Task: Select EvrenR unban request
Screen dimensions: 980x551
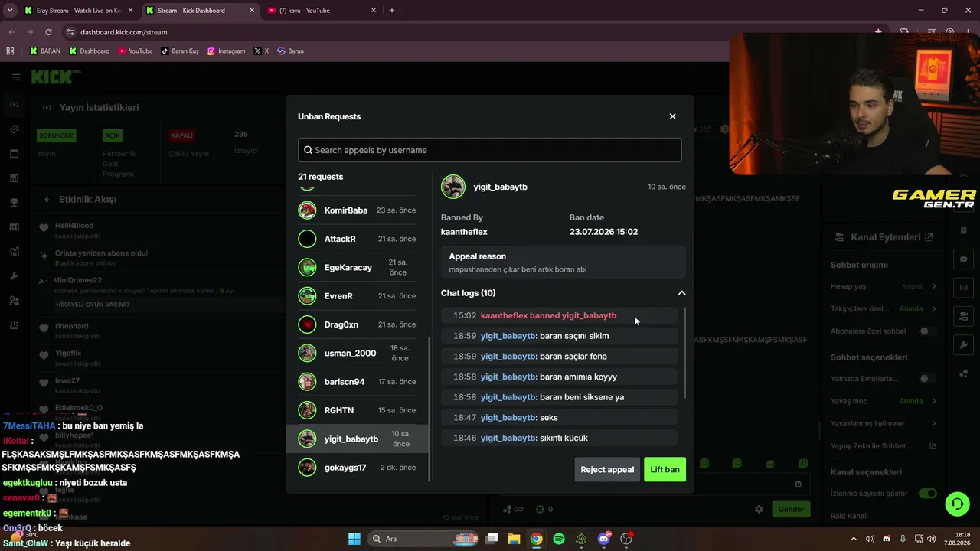Action: coord(357,296)
